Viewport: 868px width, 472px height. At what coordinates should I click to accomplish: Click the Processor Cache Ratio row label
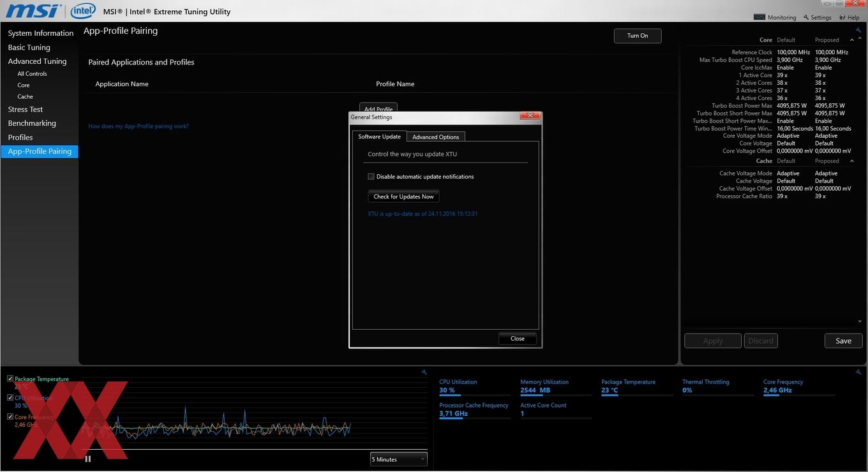pos(744,196)
